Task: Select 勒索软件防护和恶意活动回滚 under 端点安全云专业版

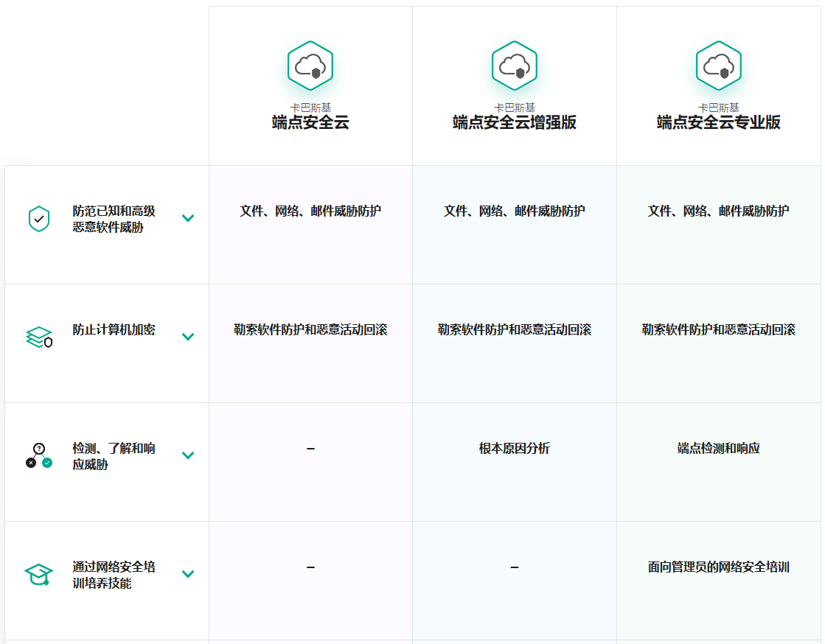Action: point(719,329)
